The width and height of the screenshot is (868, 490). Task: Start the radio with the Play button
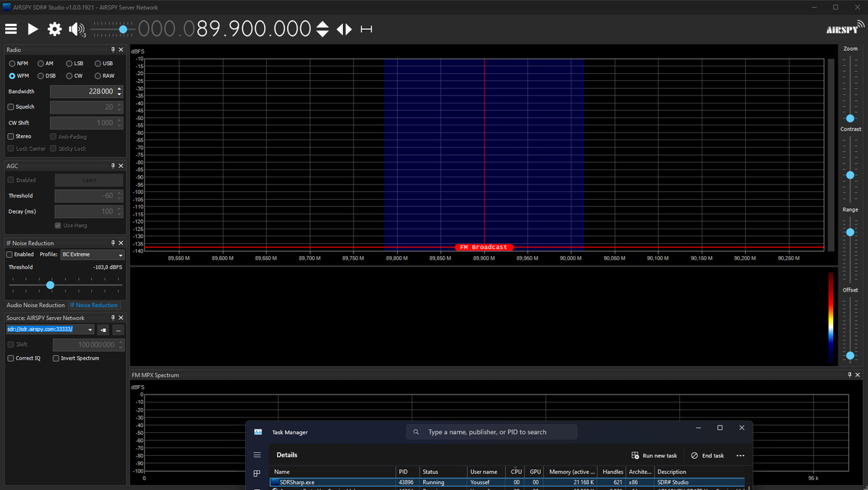33,29
